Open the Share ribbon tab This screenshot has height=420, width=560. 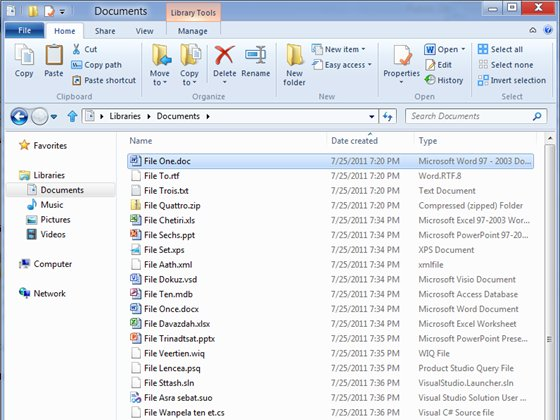point(105,31)
